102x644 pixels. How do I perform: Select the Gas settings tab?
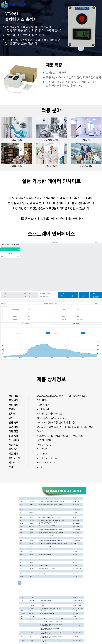click(x=76, y=324)
